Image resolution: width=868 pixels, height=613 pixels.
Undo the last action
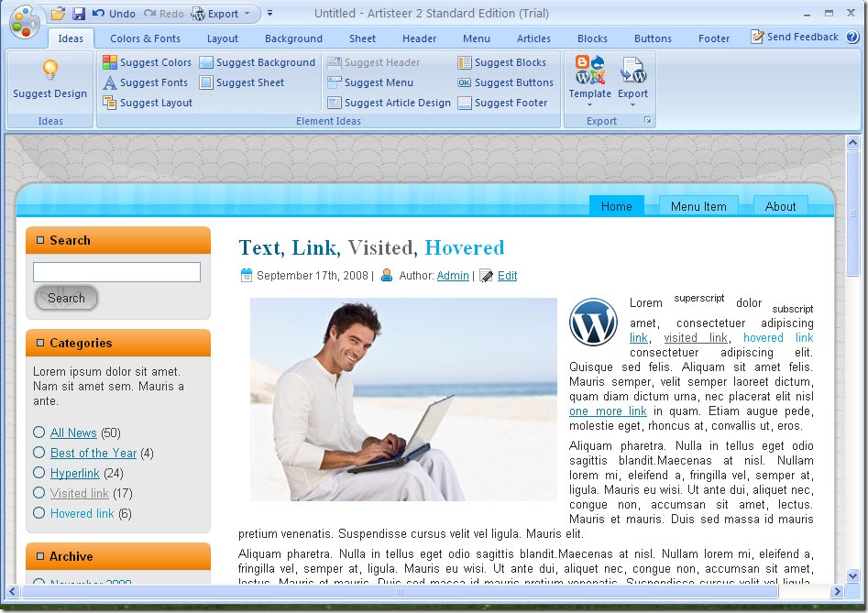click(x=114, y=14)
